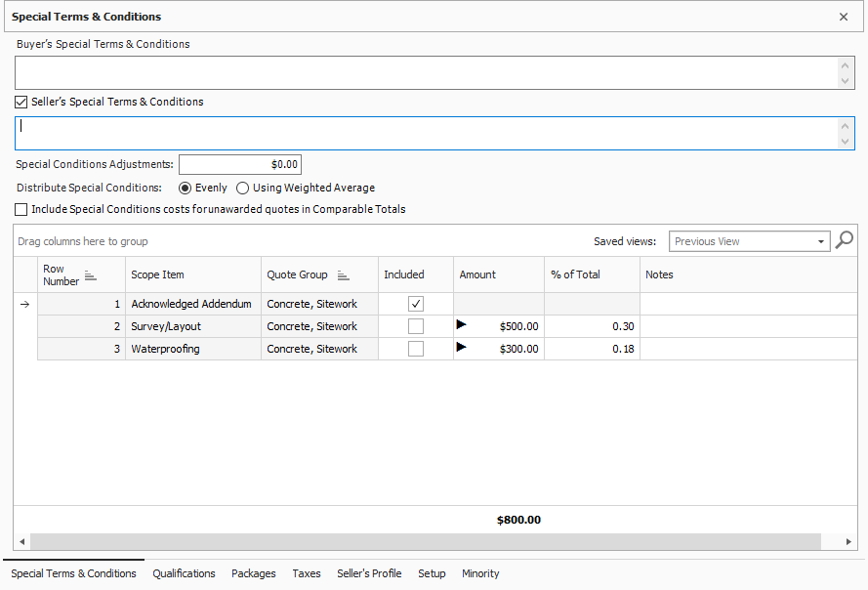Check Included box for Survey/Layout row
This screenshot has width=868, height=590.
pos(416,326)
